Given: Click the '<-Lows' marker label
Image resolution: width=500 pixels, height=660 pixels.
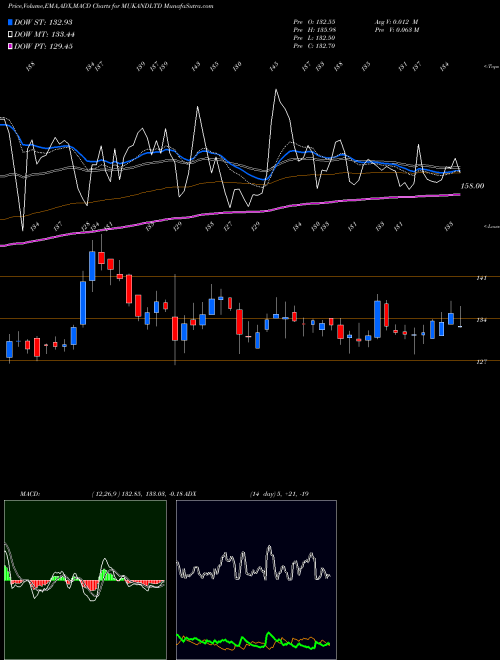Looking at the screenshot, I should click(x=491, y=226).
